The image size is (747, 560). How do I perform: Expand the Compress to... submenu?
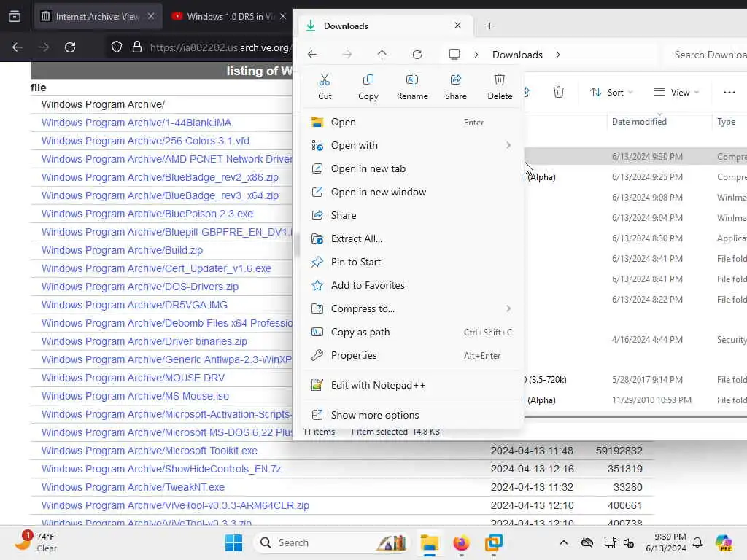pos(413,308)
